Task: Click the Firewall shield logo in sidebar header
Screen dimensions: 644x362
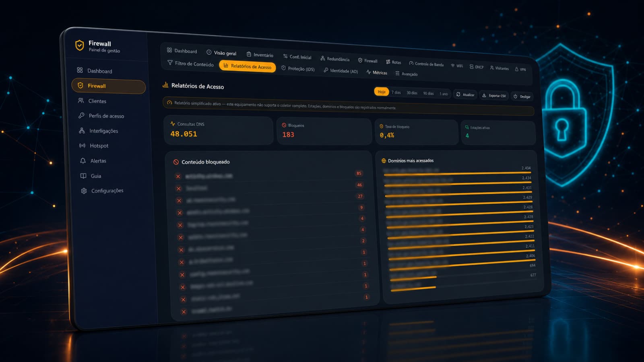Action: (x=79, y=45)
